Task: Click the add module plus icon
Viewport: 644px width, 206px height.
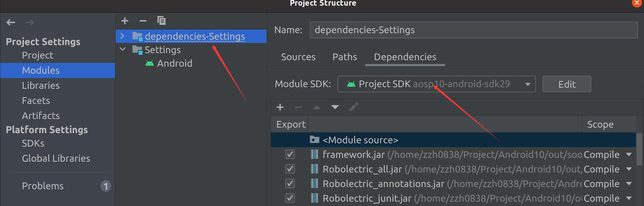Action: (125, 21)
